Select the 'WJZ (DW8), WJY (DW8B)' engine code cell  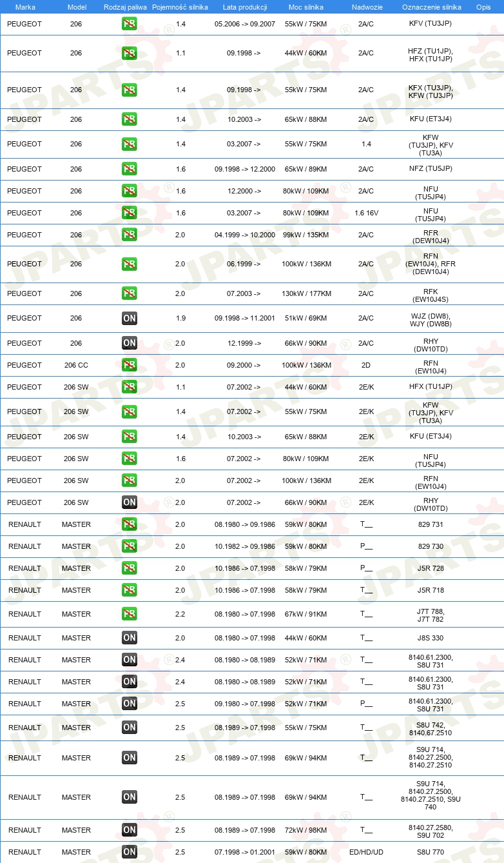coord(431,321)
